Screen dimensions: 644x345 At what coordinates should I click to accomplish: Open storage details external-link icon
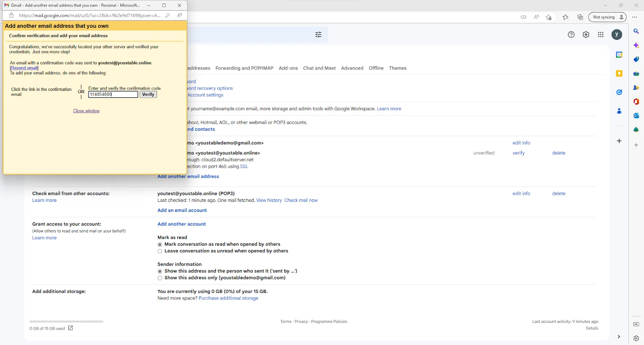[x=70, y=328]
